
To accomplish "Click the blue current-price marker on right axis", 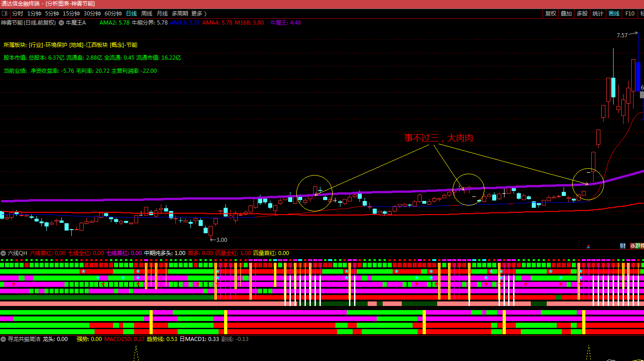I will (638, 77).
